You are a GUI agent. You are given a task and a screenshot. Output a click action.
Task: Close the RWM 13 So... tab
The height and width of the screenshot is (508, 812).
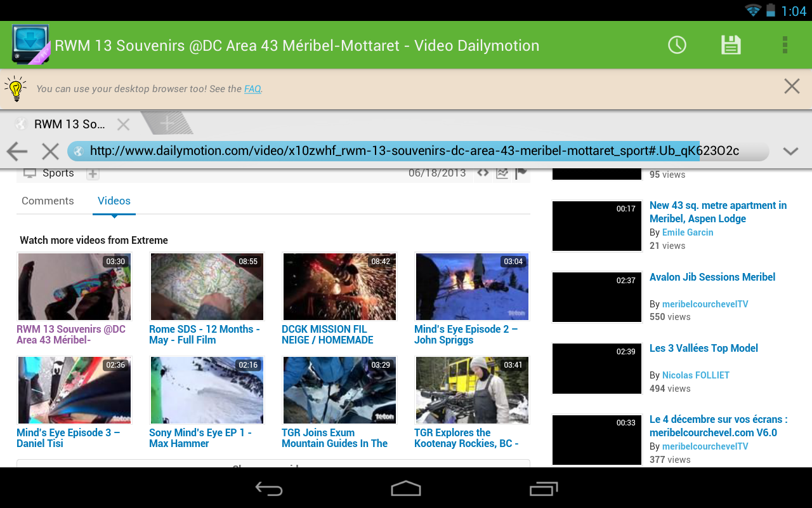[123, 124]
